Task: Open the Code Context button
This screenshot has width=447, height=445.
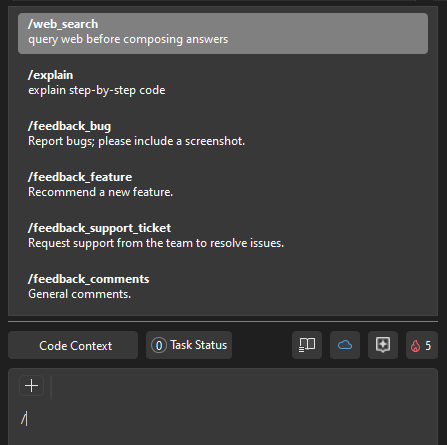Action: click(x=73, y=345)
